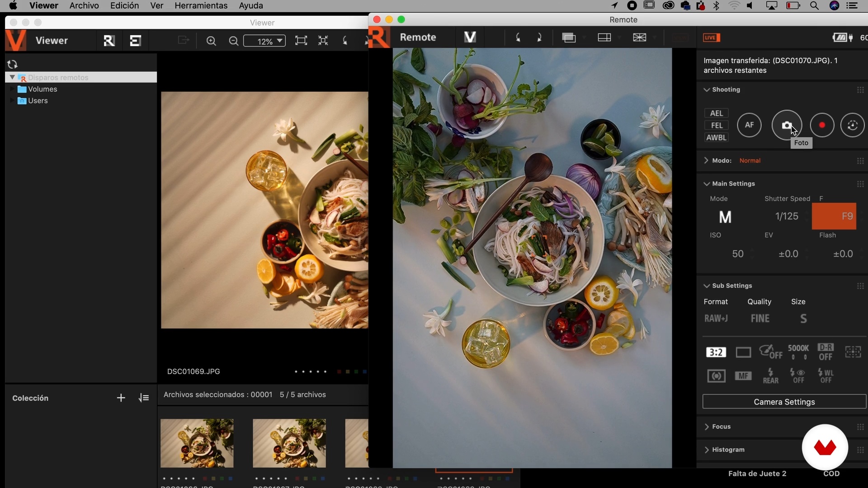Toggle AWBL white balance lock
The width and height of the screenshot is (868, 488).
(x=717, y=137)
